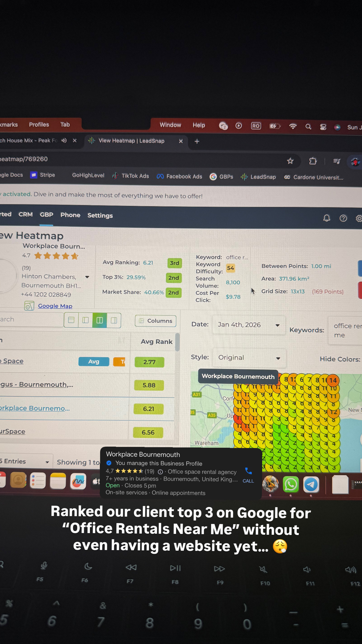Open the Entries per page dropdown
362x644 pixels.
pyautogui.click(x=26, y=462)
